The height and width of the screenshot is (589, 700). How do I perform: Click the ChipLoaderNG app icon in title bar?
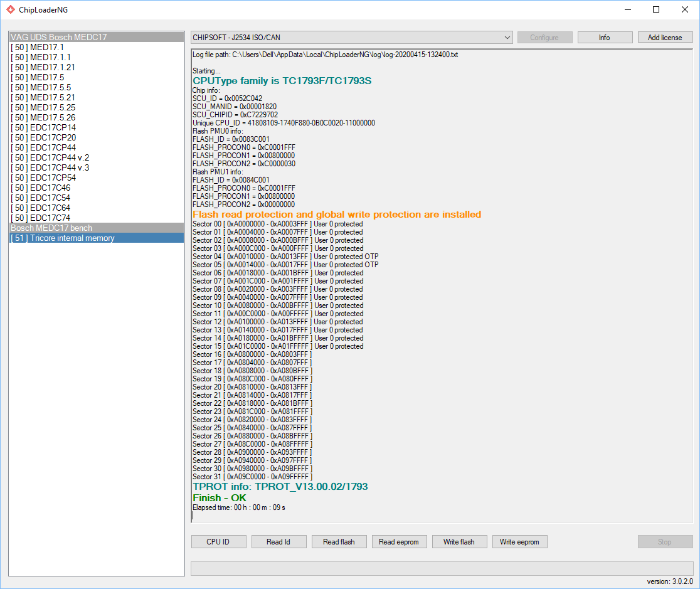[x=11, y=9]
